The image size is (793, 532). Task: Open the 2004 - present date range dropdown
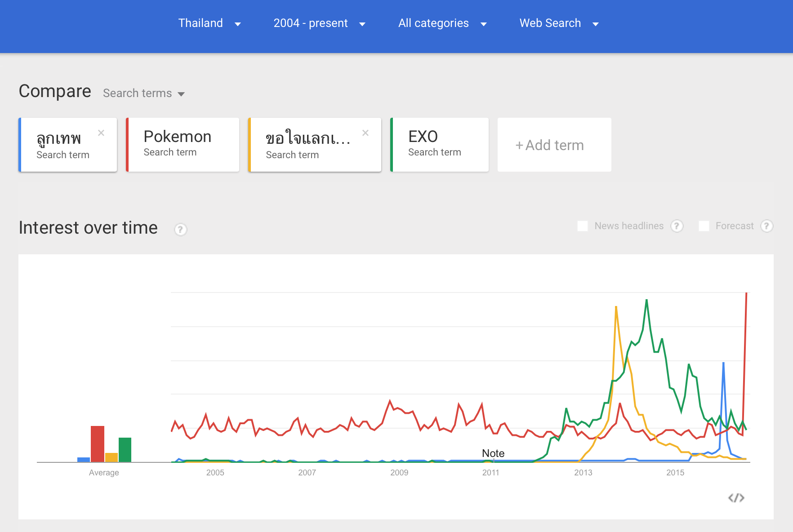click(319, 23)
